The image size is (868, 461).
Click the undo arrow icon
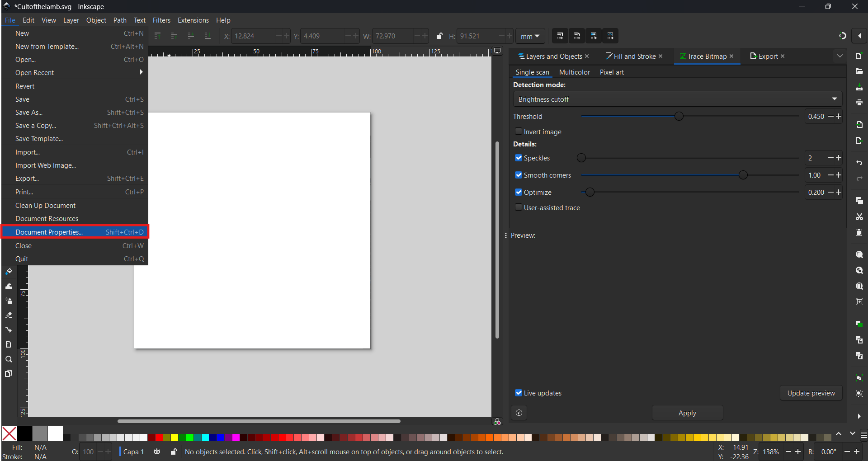859,162
